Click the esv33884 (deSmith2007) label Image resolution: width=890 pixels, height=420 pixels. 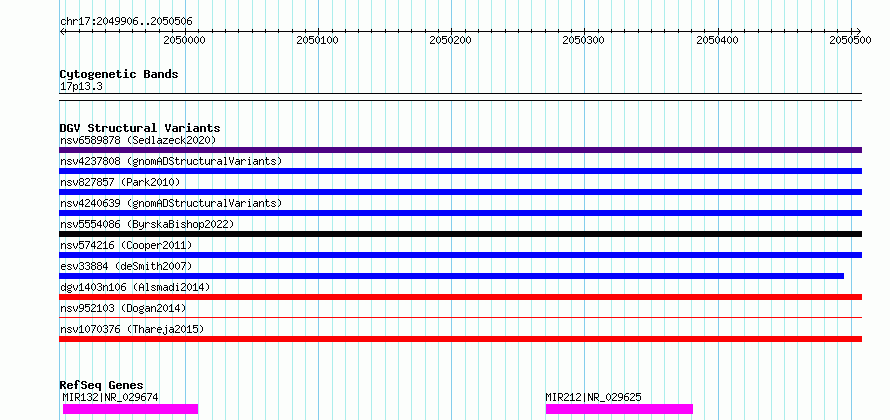click(x=126, y=266)
